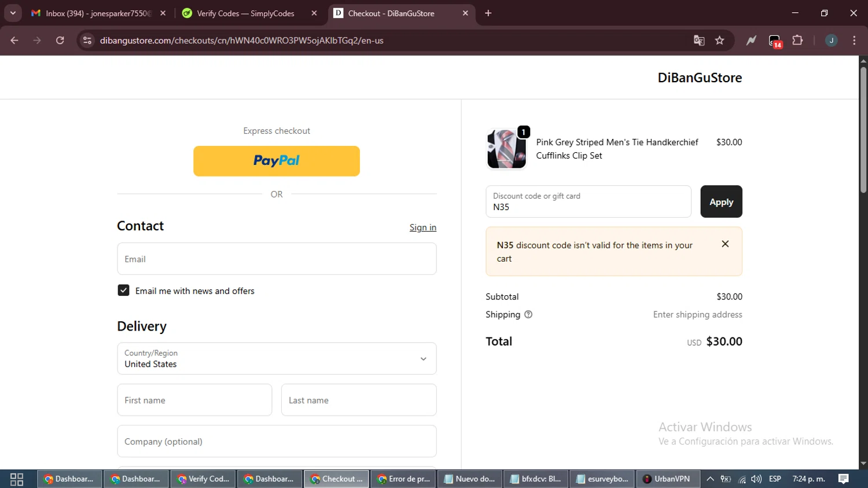Click the battery tray icon
Screen dimensions: 868x488
click(x=726, y=479)
